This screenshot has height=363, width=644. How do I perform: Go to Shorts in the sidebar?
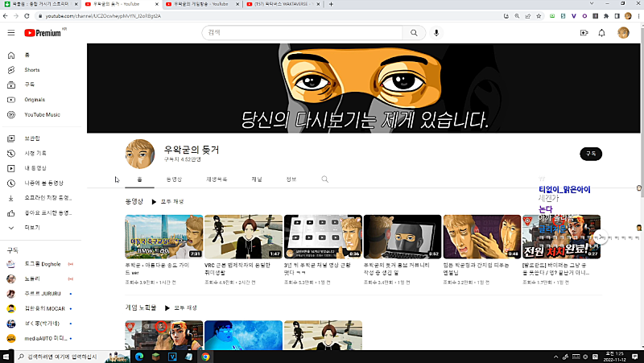click(x=31, y=70)
